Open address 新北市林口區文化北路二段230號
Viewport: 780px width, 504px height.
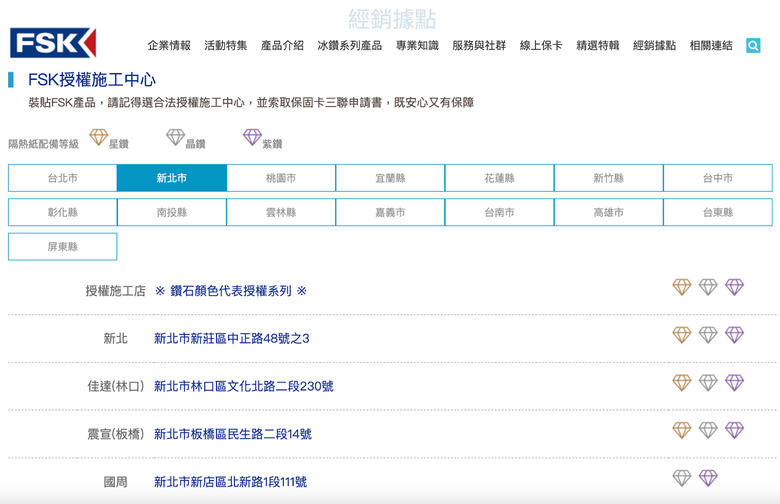point(244,387)
